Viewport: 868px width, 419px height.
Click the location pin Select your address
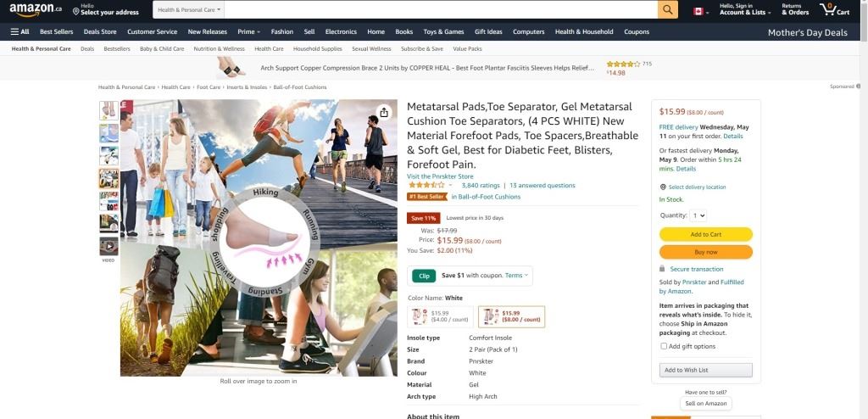coord(106,9)
